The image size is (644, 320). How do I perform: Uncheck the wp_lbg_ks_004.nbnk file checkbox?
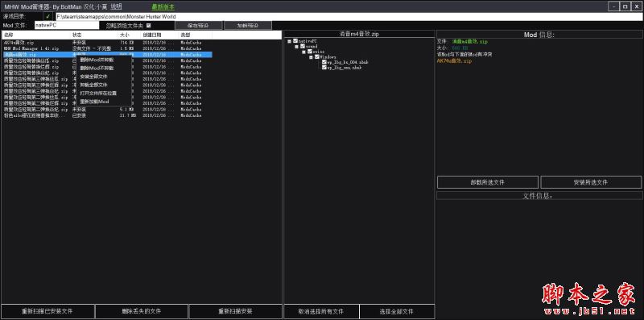(x=324, y=62)
